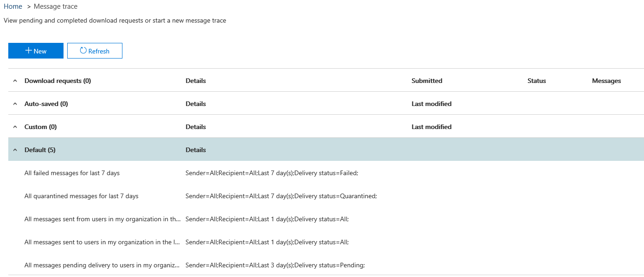This screenshot has height=277, width=644.
Task: Click the Delivery status=Pending details cell
Action: 275,265
